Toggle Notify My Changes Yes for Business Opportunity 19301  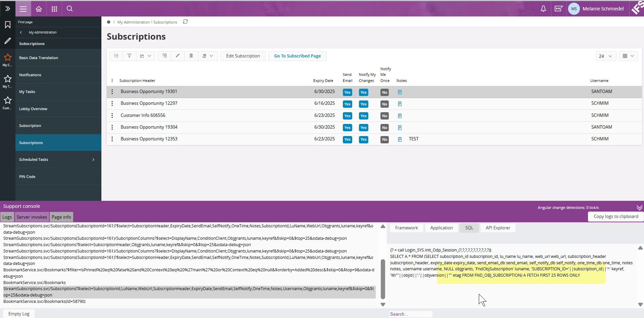click(364, 92)
